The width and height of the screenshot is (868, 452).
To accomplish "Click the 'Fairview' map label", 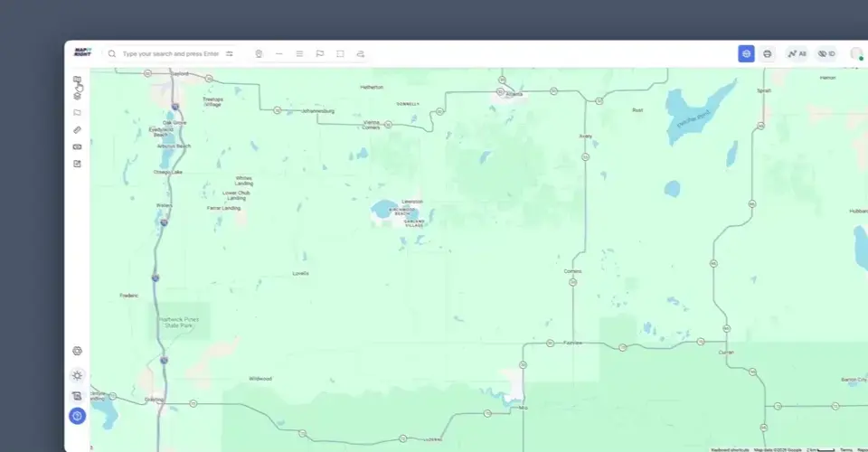I will [x=573, y=343].
